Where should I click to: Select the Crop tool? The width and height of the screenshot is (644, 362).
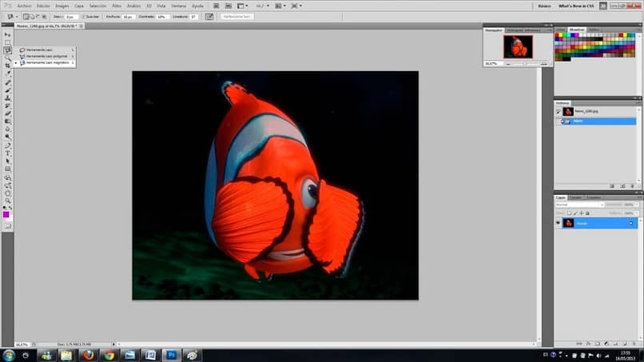coord(8,66)
